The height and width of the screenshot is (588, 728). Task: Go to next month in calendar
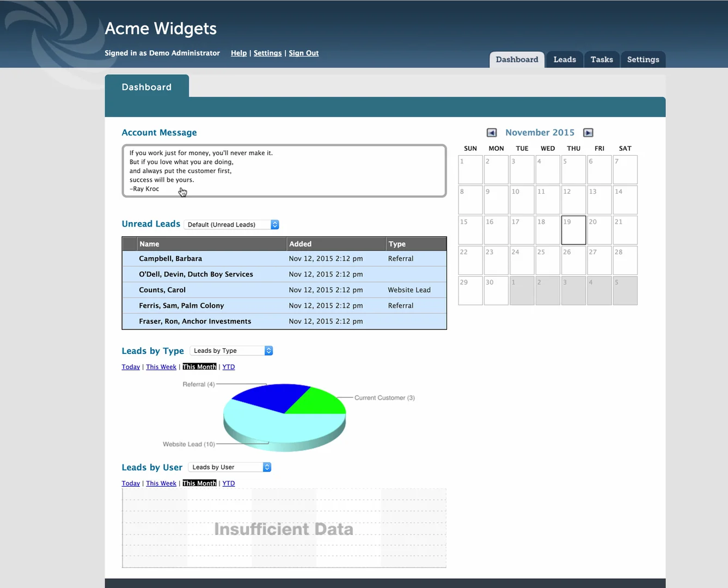point(588,133)
